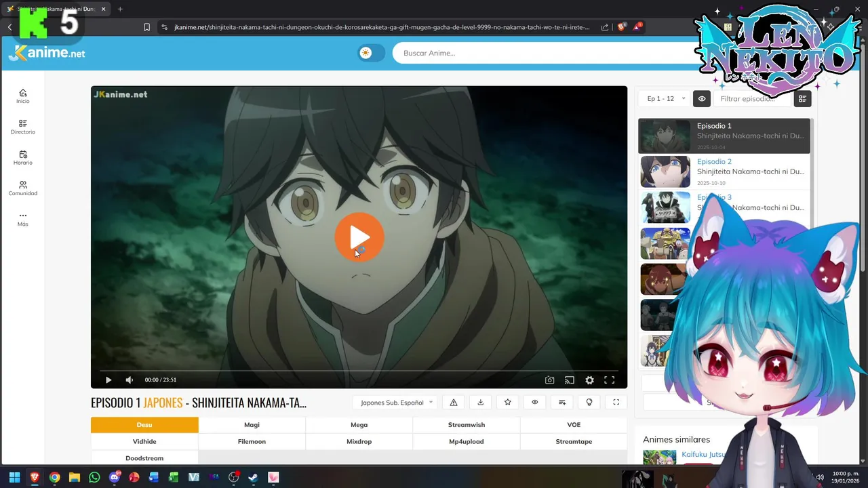This screenshot has width=868, height=488.
Task: Open File Explorer from the taskbar
Action: pyautogui.click(x=75, y=477)
